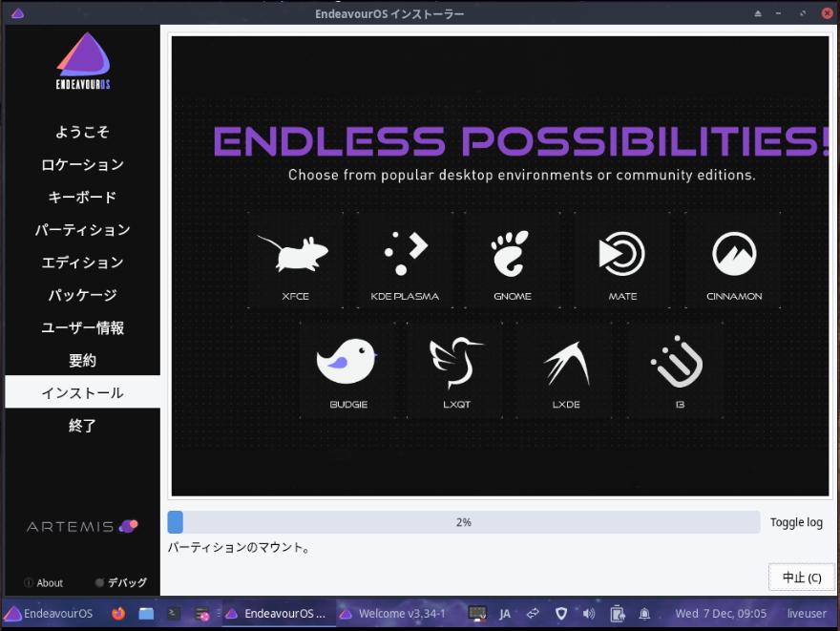The image size is (840, 631).
Task: Launch Firefox from the taskbar
Action: 118,613
